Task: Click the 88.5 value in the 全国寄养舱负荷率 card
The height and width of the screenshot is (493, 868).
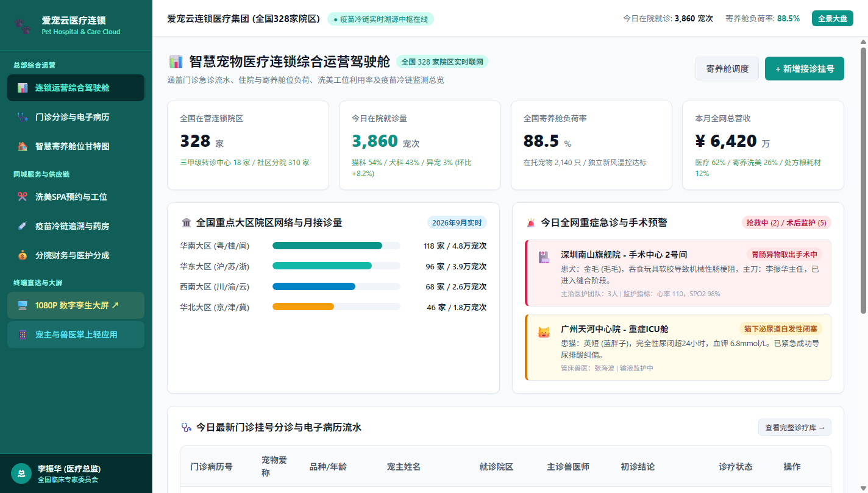Action: click(541, 141)
